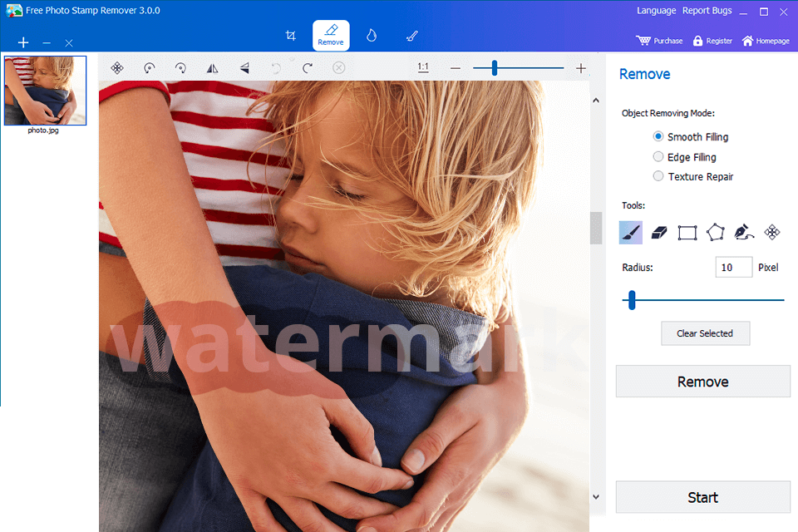The height and width of the screenshot is (532, 798).
Task: Select the Smooth Filling radio button
Action: 658,136
